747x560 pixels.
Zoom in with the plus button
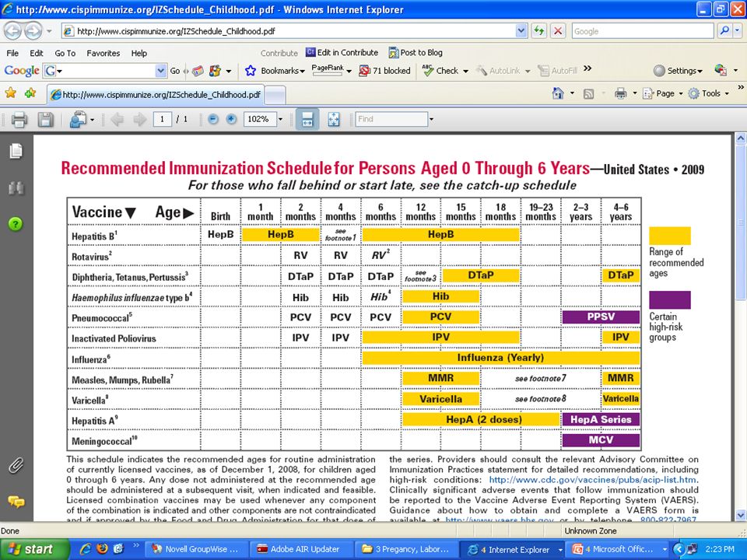click(231, 119)
